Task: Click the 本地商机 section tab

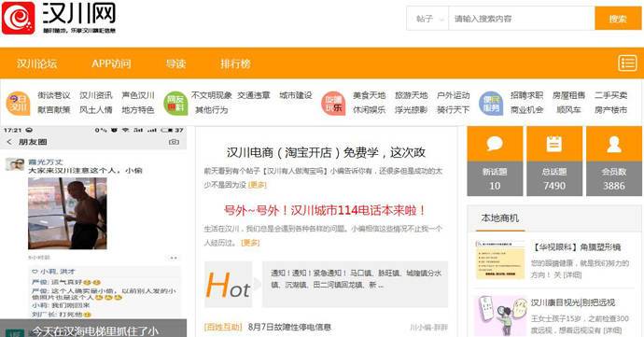Action: tap(500, 218)
